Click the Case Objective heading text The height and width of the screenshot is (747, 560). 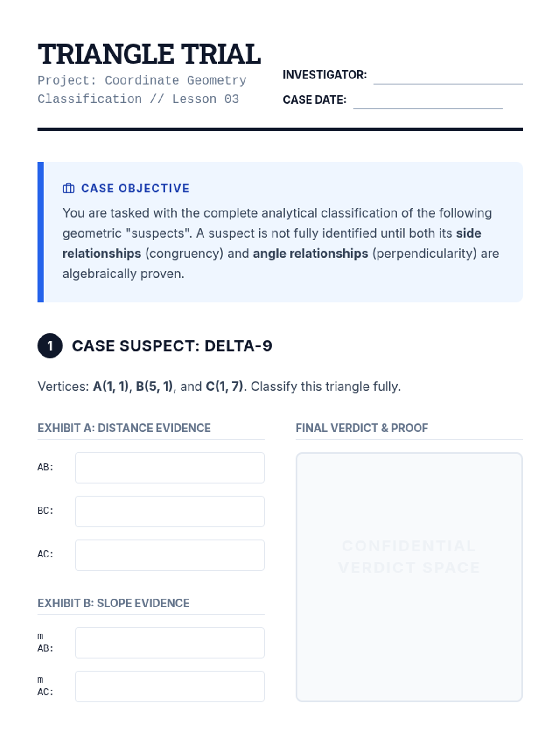[135, 188]
